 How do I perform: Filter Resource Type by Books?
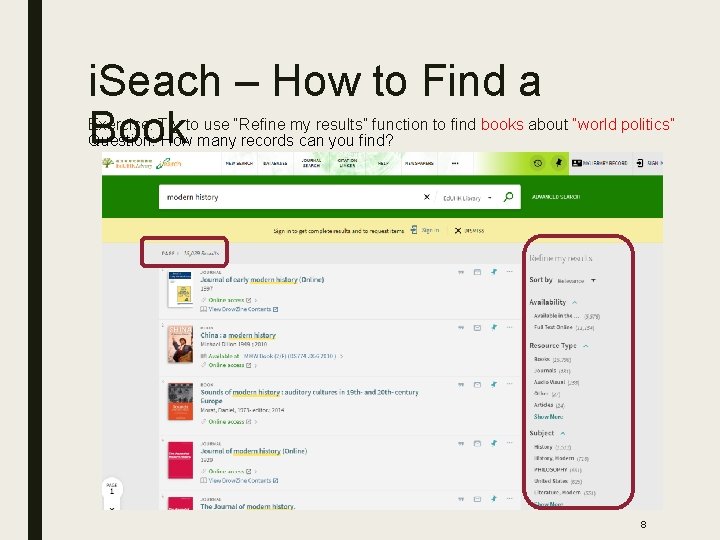click(x=552, y=359)
